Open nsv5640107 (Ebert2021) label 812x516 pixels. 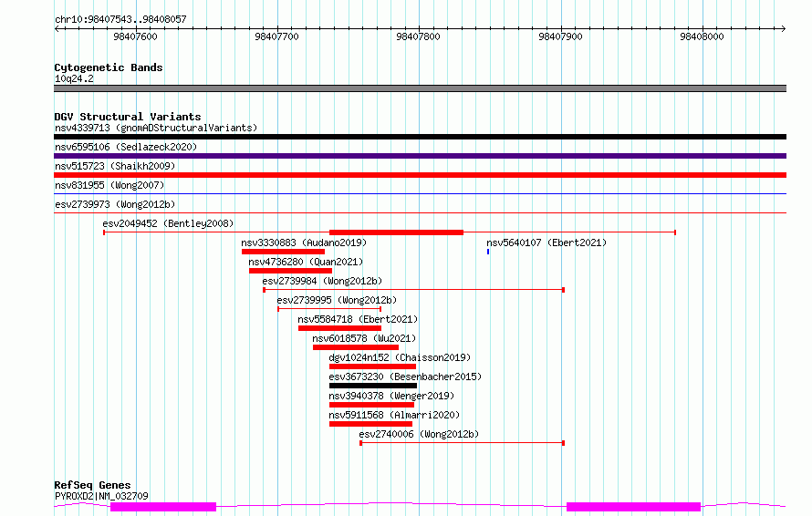[547, 243]
